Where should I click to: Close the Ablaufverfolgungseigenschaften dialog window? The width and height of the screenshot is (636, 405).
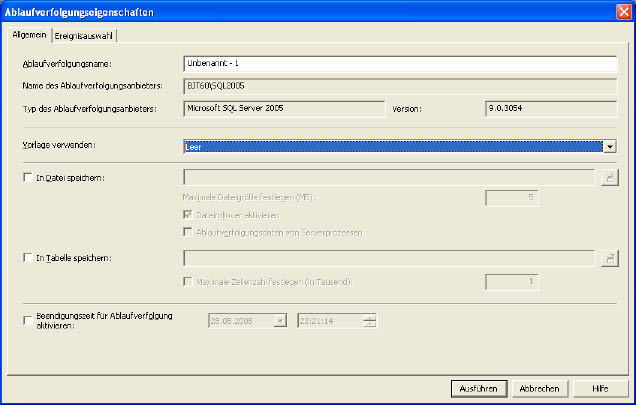pyautogui.click(x=622, y=10)
